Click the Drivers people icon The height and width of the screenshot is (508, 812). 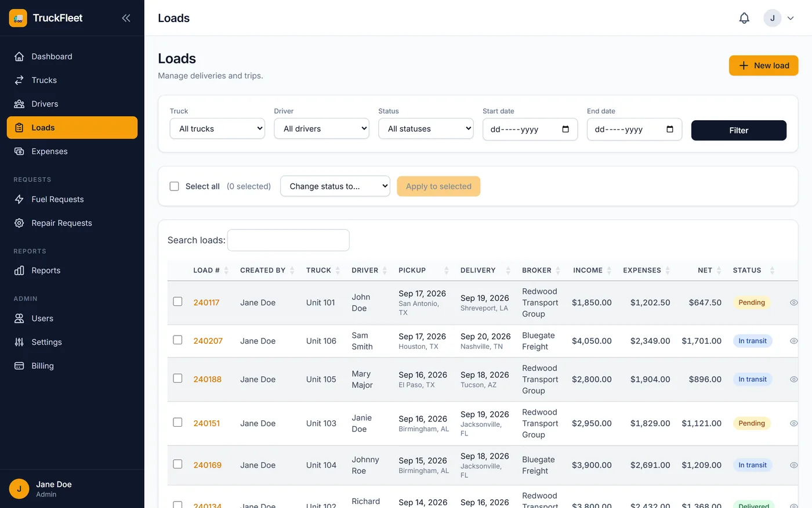(19, 104)
